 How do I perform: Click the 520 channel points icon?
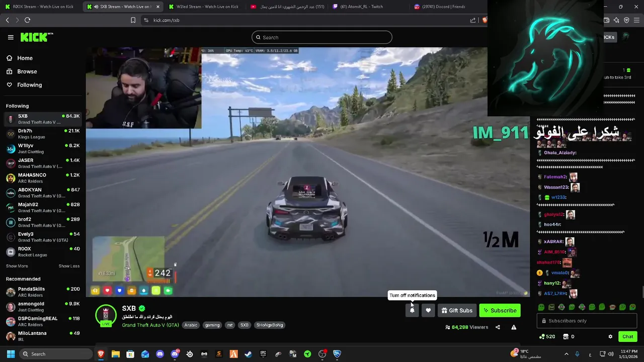pyautogui.click(x=547, y=336)
